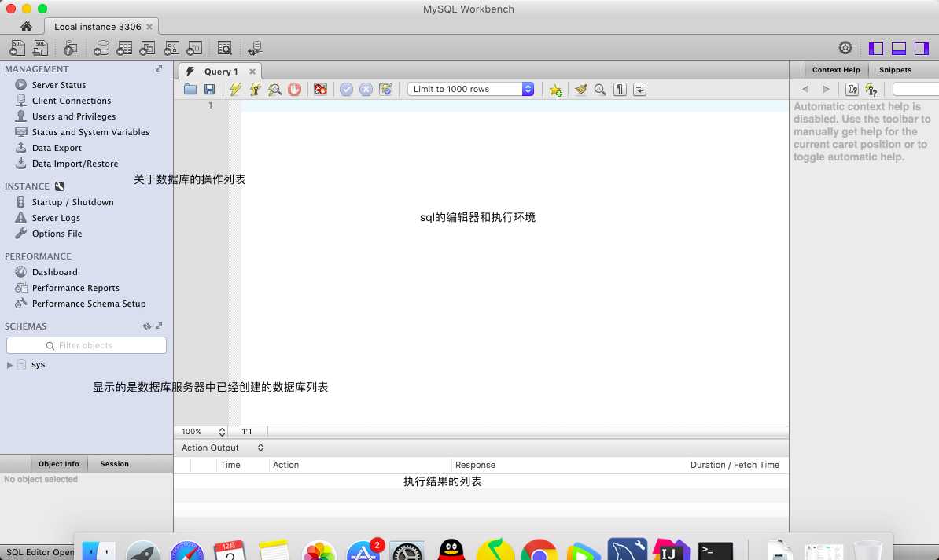The height and width of the screenshot is (560, 939).
Task: Run EXPLAIN on statement magnifier-lightning icon
Action: click(275, 89)
